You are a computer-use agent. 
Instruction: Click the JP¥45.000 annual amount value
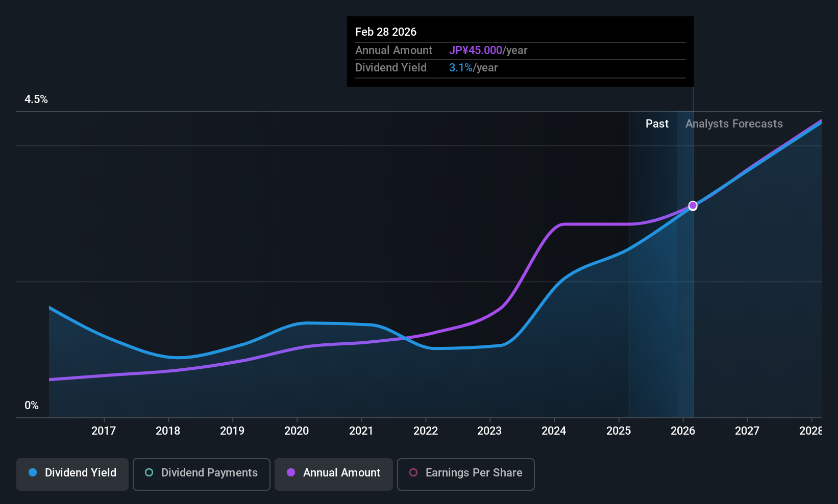pos(476,51)
